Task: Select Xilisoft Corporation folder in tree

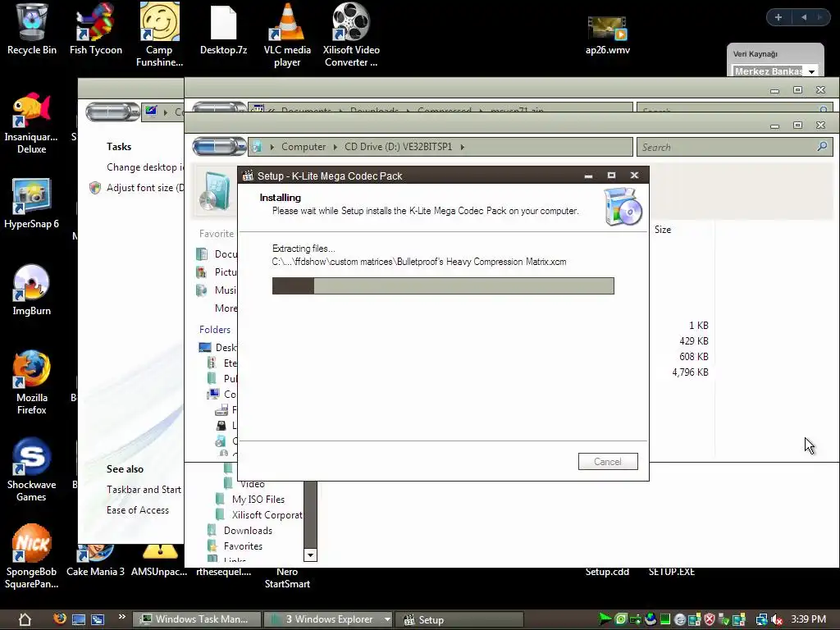Action: [x=267, y=515]
